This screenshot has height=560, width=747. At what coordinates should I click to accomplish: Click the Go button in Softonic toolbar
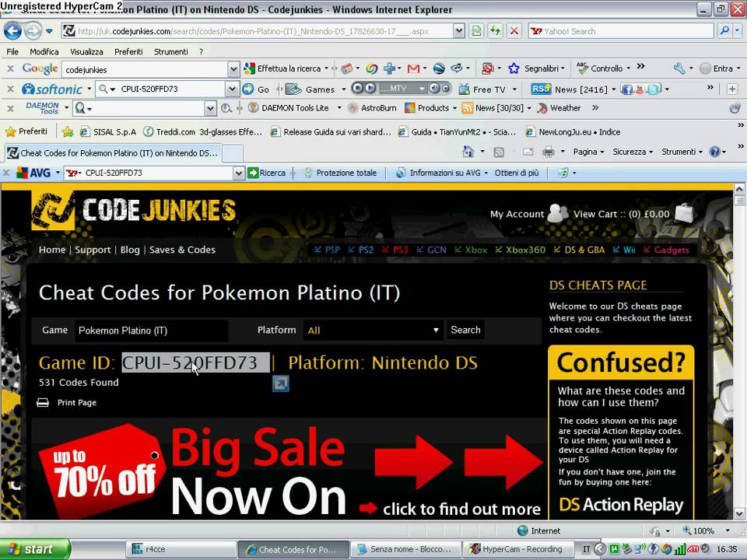point(256,89)
